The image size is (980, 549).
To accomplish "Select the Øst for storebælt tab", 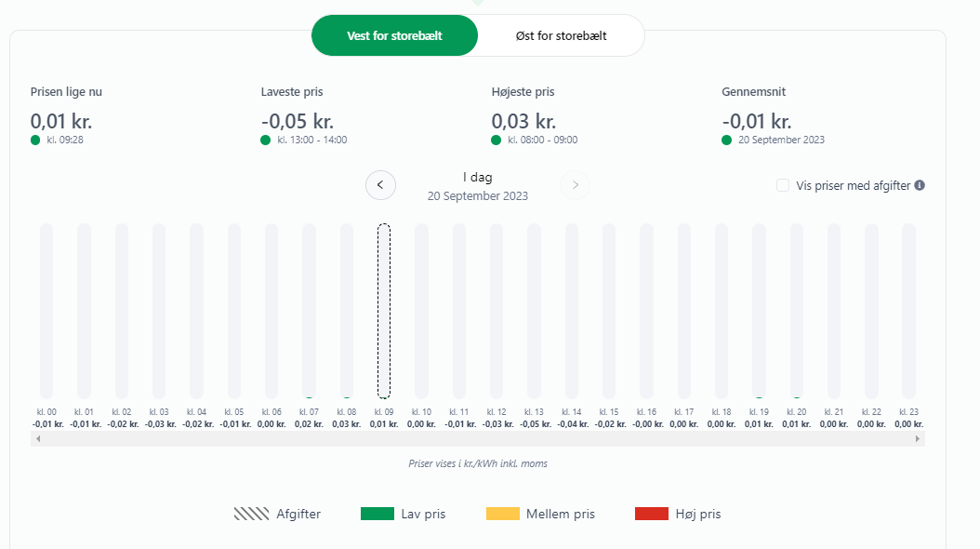I will [561, 36].
